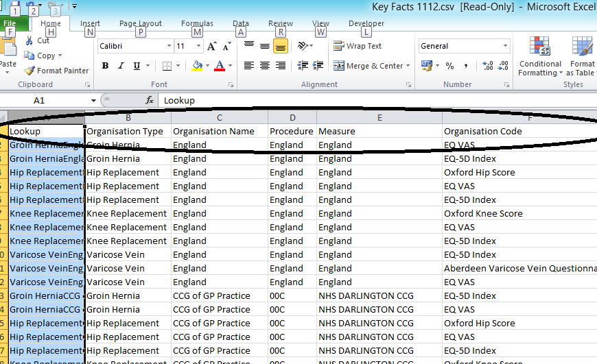
Task: Toggle Italic formatting
Action: pos(121,66)
